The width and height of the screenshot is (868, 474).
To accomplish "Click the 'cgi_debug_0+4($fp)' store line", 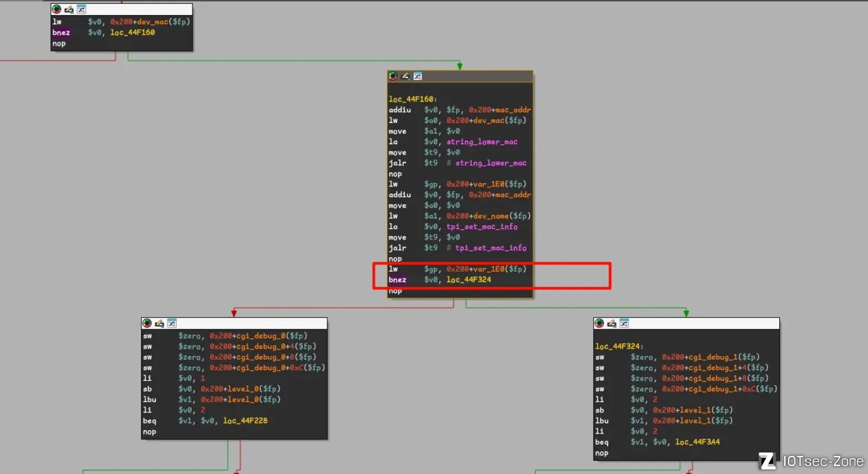I will tap(230, 346).
